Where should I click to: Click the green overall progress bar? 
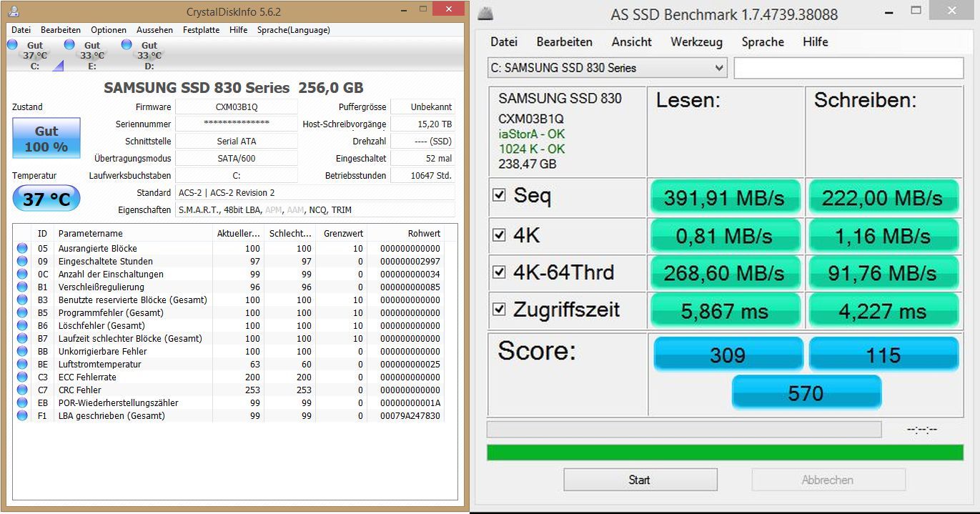pos(725,453)
